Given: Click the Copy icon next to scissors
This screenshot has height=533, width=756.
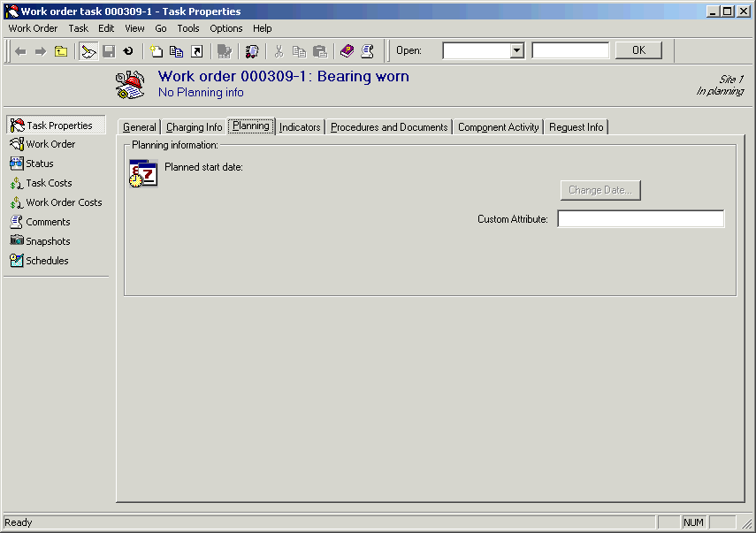Looking at the screenshot, I should point(300,51).
